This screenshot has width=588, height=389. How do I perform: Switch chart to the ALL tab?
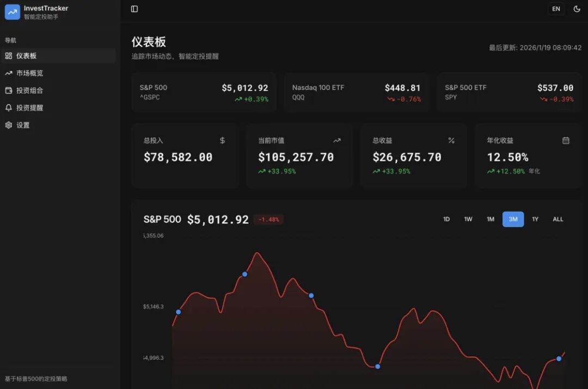pos(558,219)
